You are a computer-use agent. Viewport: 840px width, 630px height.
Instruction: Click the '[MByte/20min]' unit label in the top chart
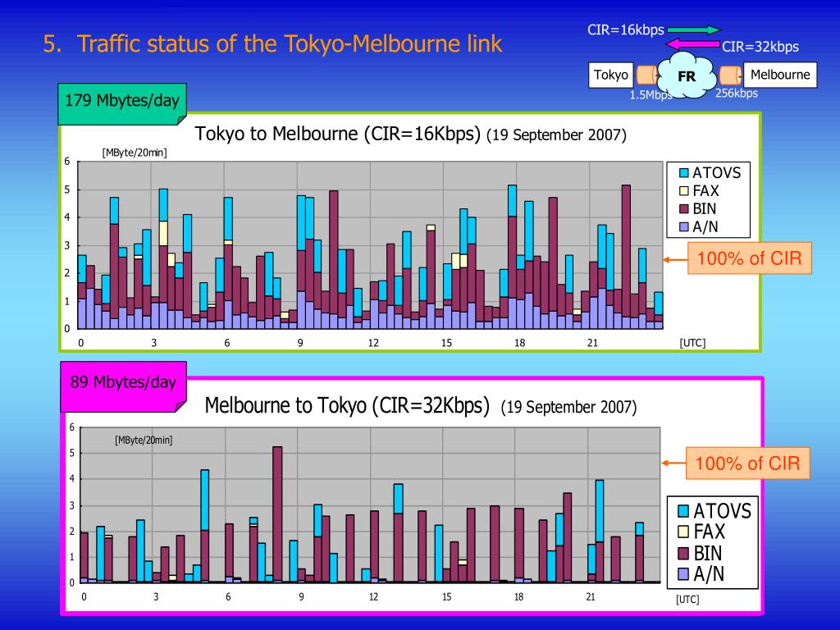coord(135,153)
